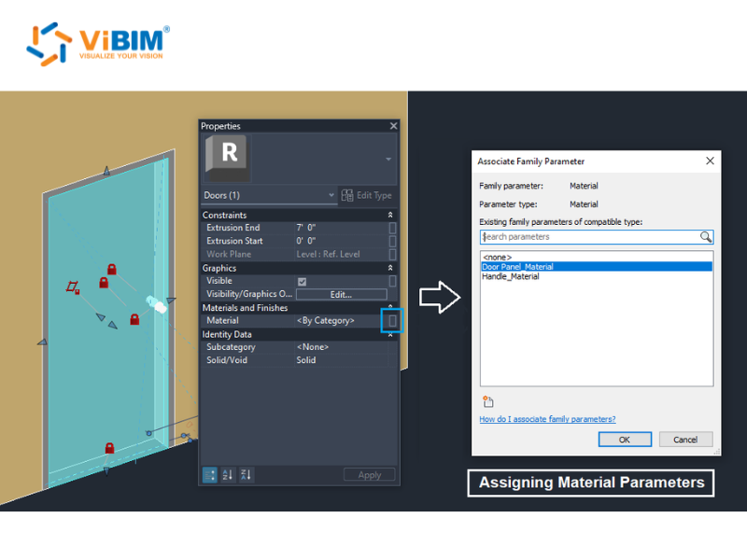Select Door Panel_Material parameter

pyautogui.click(x=597, y=267)
